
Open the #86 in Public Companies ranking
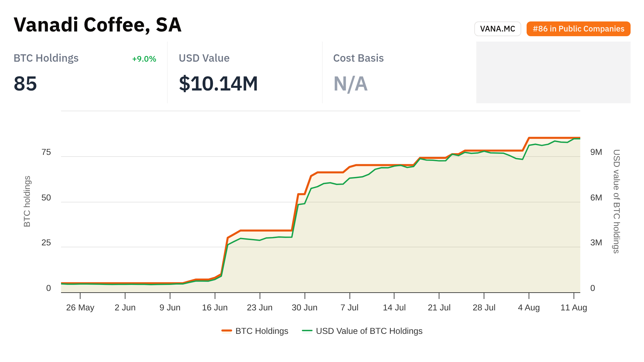click(578, 29)
